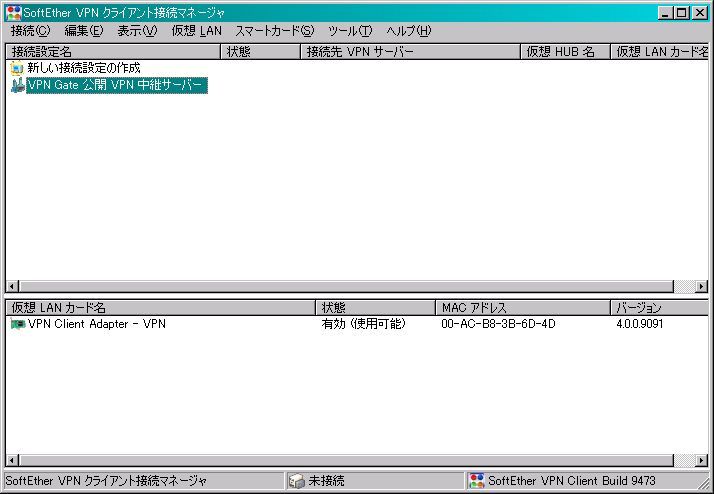Image resolution: width=714 pixels, height=494 pixels.
Task: Open the ツール(T) menu
Action: (x=350, y=31)
